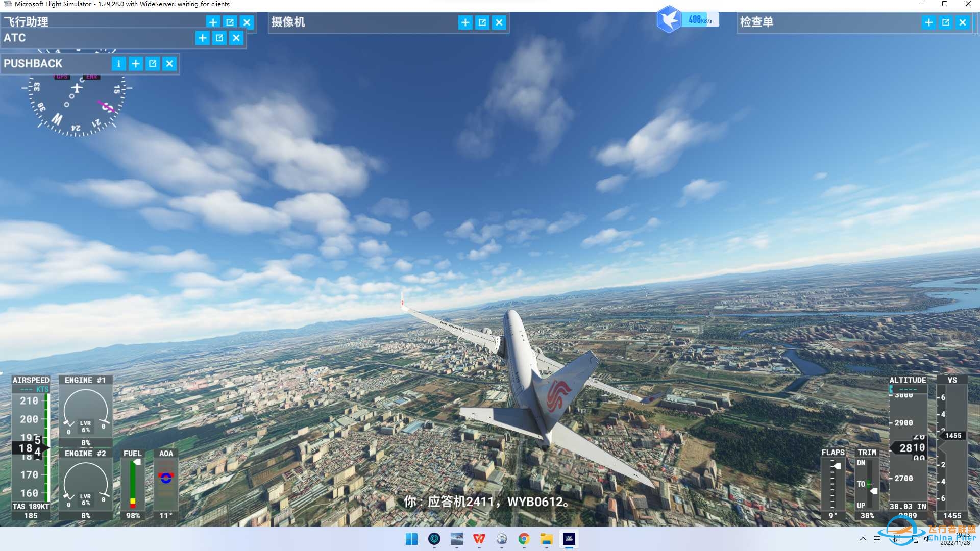Screen dimensions: 980x551
Task: Click the TRIM position indicator
Action: click(x=867, y=484)
